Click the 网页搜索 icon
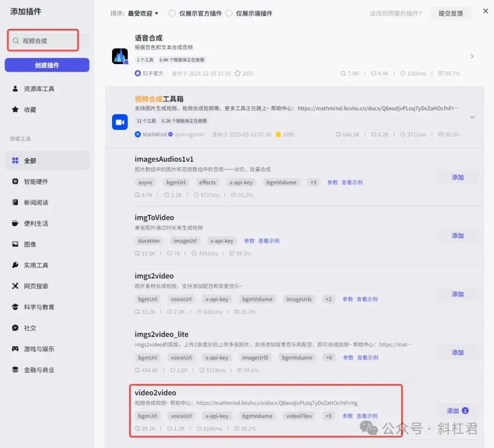Image resolution: width=494 pixels, height=448 pixels. 15,286
